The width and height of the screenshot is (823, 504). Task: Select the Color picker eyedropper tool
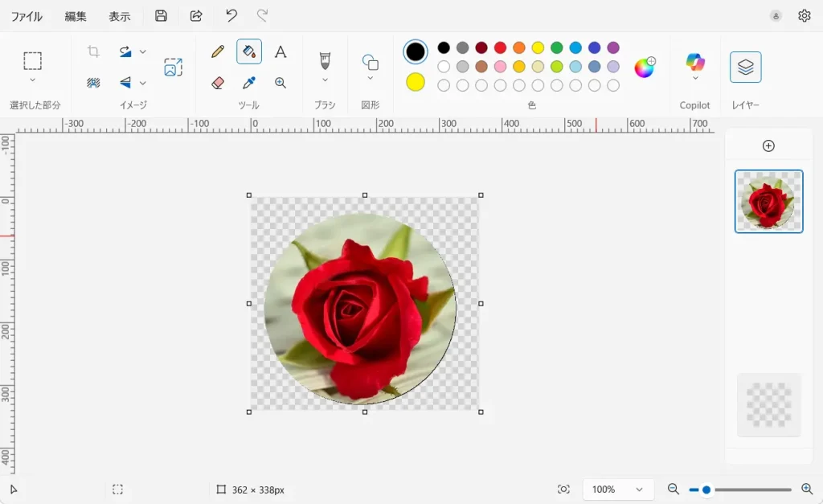(249, 83)
